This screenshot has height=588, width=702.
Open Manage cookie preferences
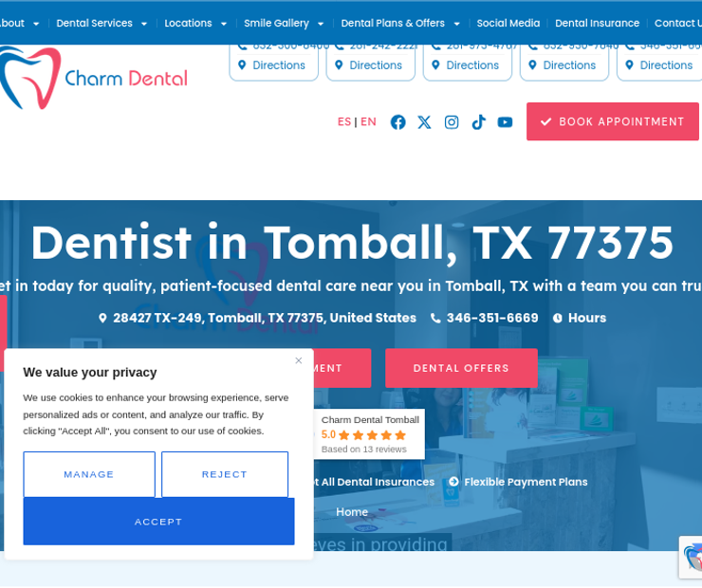click(89, 474)
